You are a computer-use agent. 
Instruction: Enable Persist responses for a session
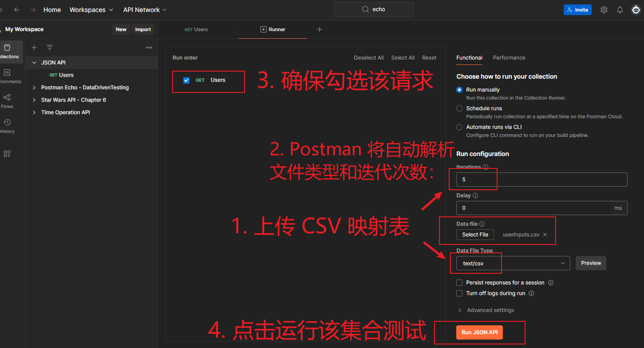pyautogui.click(x=459, y=283)
